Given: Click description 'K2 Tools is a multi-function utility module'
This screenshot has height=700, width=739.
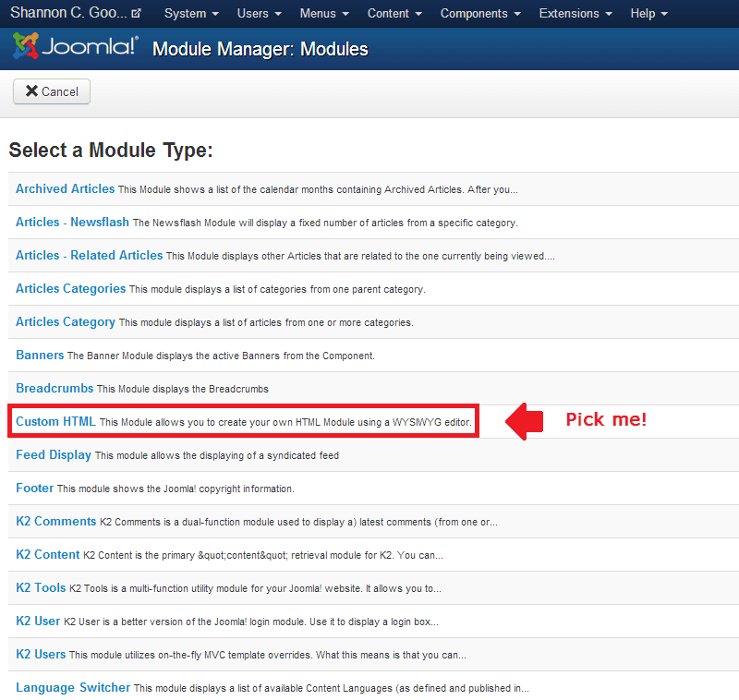Looking at the screenshot, I should [x=256, y=589].
